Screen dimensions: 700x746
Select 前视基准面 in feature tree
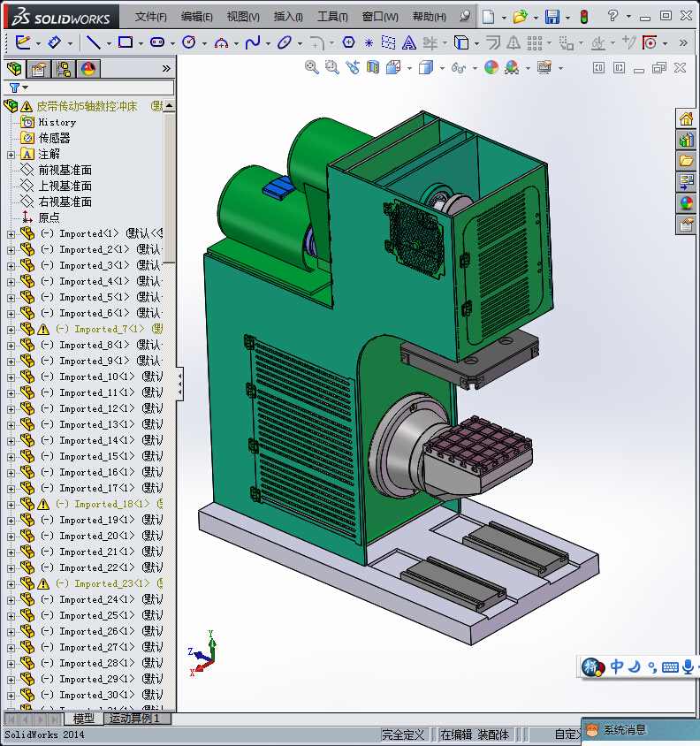coord(65,170)
